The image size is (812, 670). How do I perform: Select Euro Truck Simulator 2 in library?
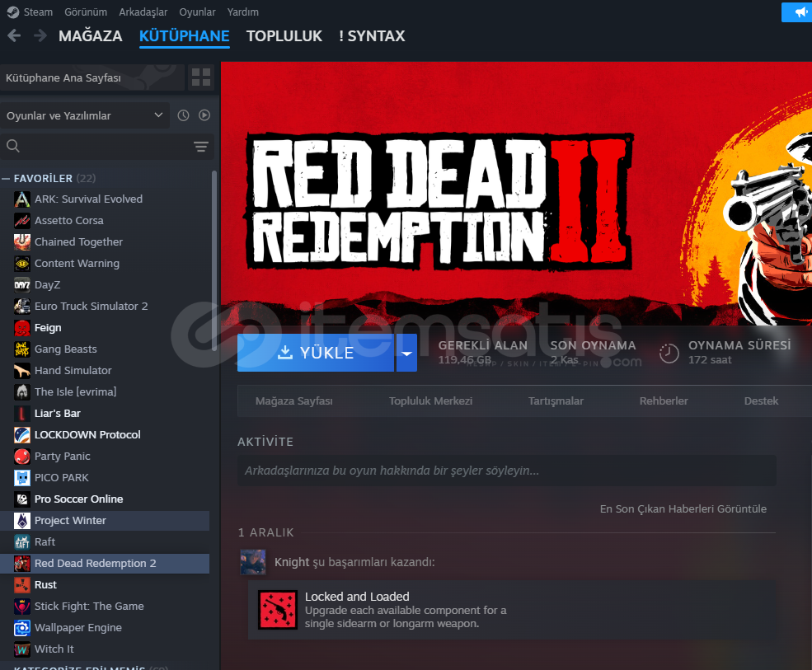pyautogui.click(x=91, y=307)
